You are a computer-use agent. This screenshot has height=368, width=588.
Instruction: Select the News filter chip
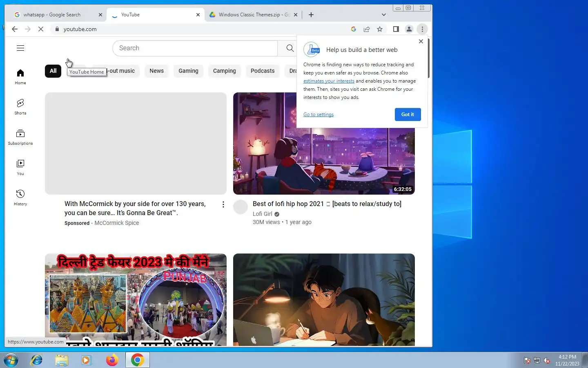(x=156, y=71)
